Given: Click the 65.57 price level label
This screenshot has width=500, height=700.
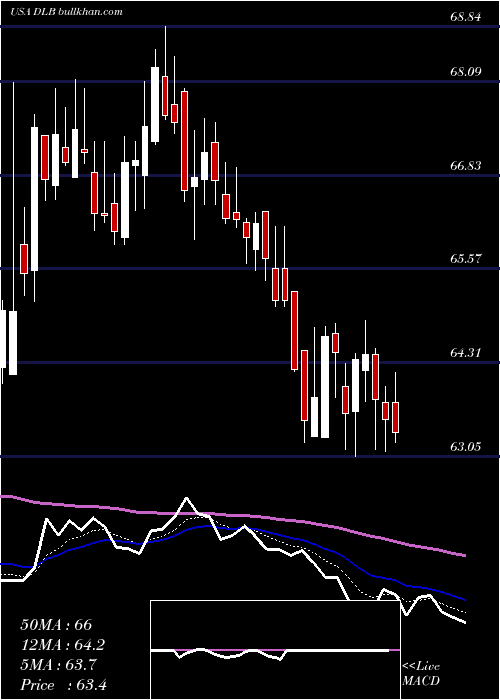Looking at the screenshot, I should click(466, 258).
